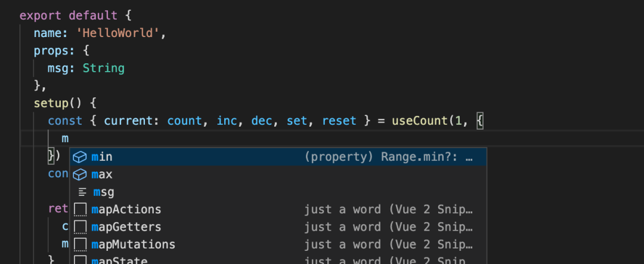Pick the msg word suggestion label
The image size is (644, 264).
coord(104,192)
